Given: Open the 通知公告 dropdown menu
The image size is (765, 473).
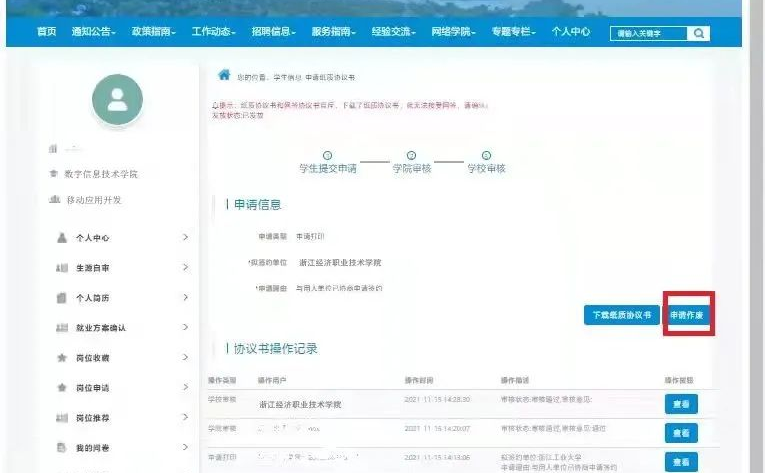Looking at the screenshot, I should (x=94, y=32).
